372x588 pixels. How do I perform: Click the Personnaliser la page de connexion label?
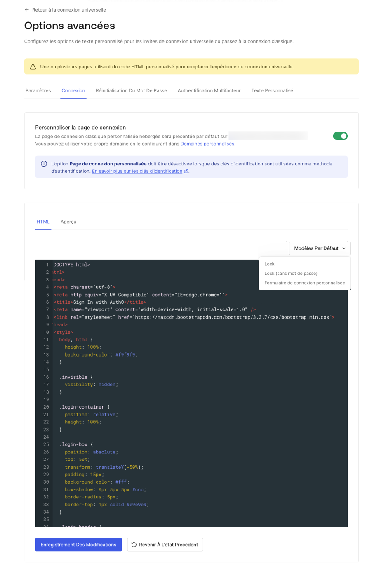click(80, 128)
